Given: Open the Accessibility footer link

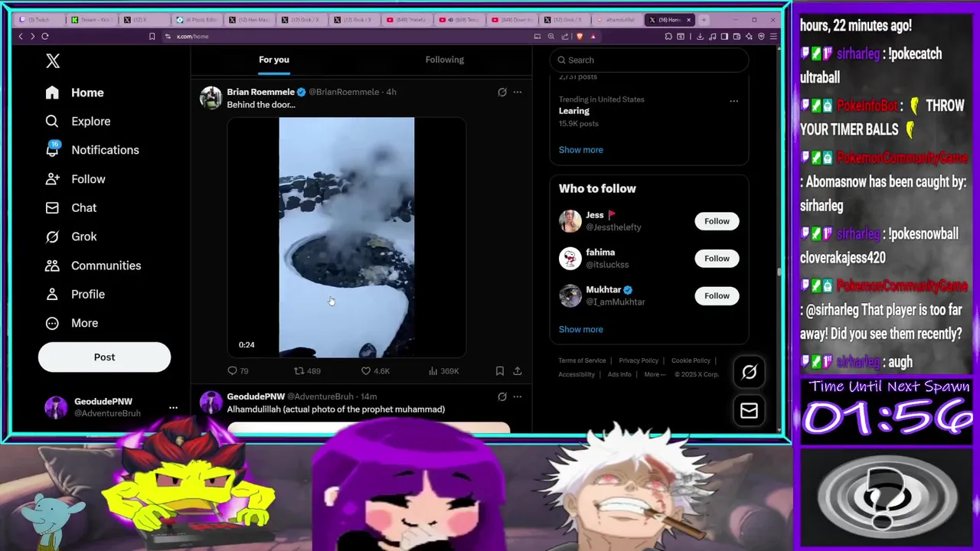Looking at the screenshot, I should [x=577, y=374].
